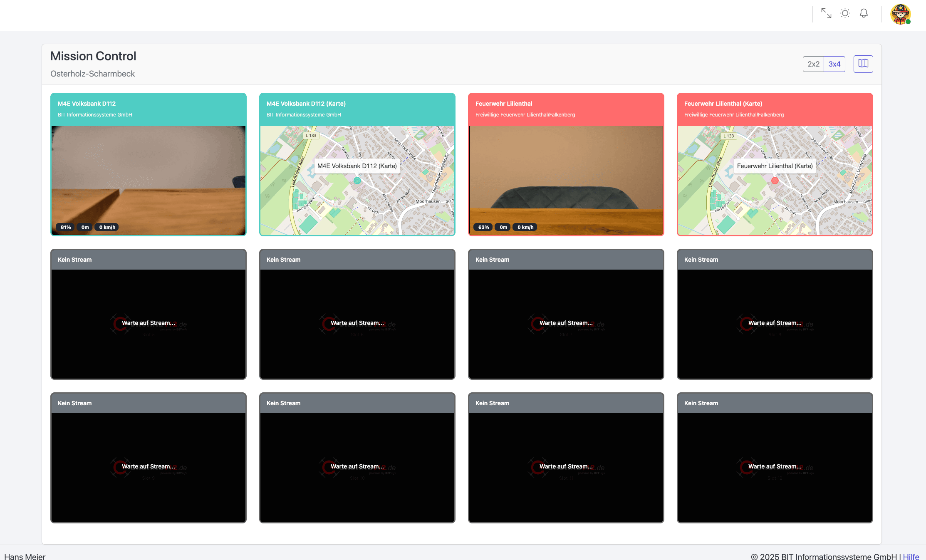Click the 81% battery badge
Image resolution: width=926 pixels, height=560 pixels.
pos(66,227)
